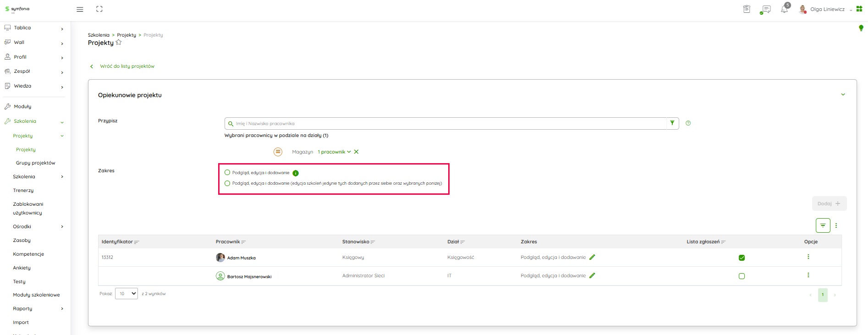
Task: Collapse the Opiekunowie projektu panel
Action: 843,95
